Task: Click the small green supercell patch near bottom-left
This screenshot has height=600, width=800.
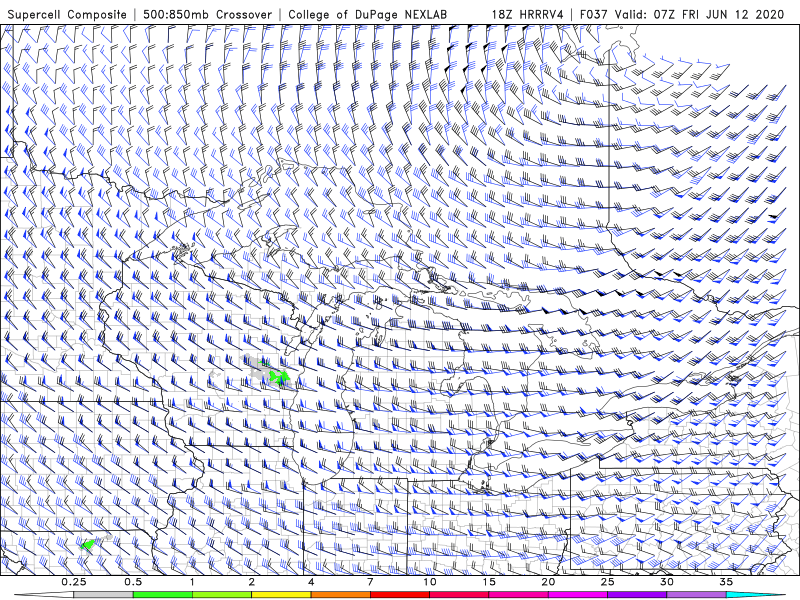Action: click(88, 544)
